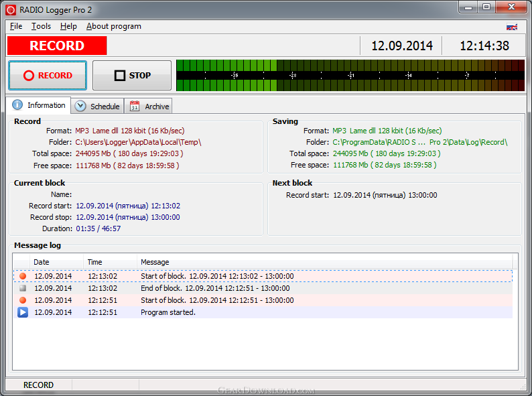
Task: Click the Time column header
Action: pos(111,262)
